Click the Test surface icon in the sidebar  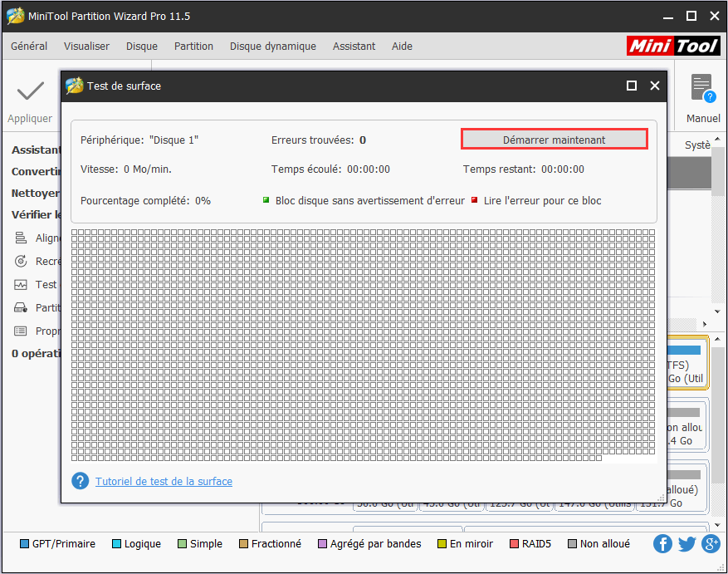coord(21,284)
